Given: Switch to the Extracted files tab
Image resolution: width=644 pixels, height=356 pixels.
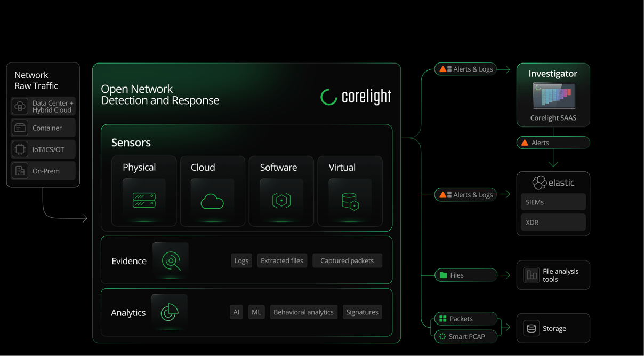Looking at the screenshot, I should (x=282, y=260).
